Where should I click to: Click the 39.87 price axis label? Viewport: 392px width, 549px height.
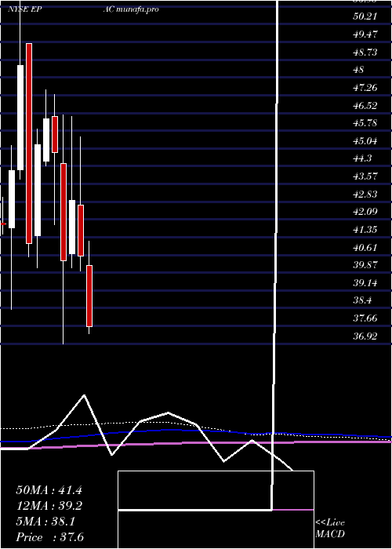pos(365,265)
